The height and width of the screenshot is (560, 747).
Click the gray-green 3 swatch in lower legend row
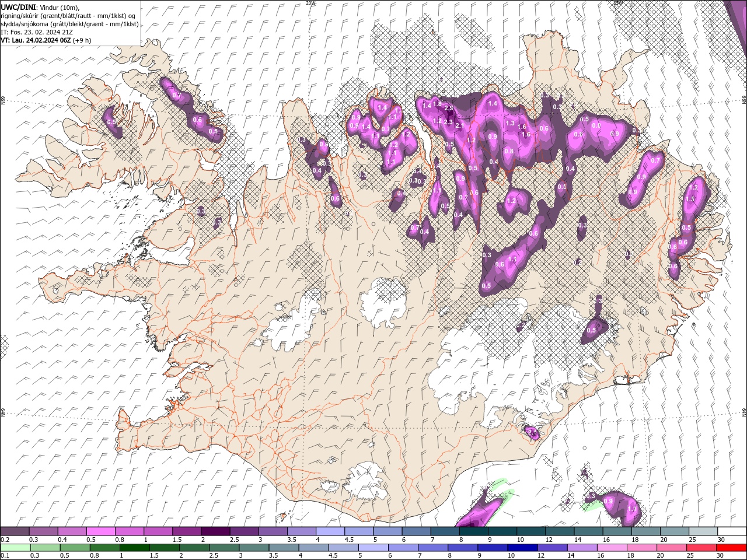pos(254,548)
